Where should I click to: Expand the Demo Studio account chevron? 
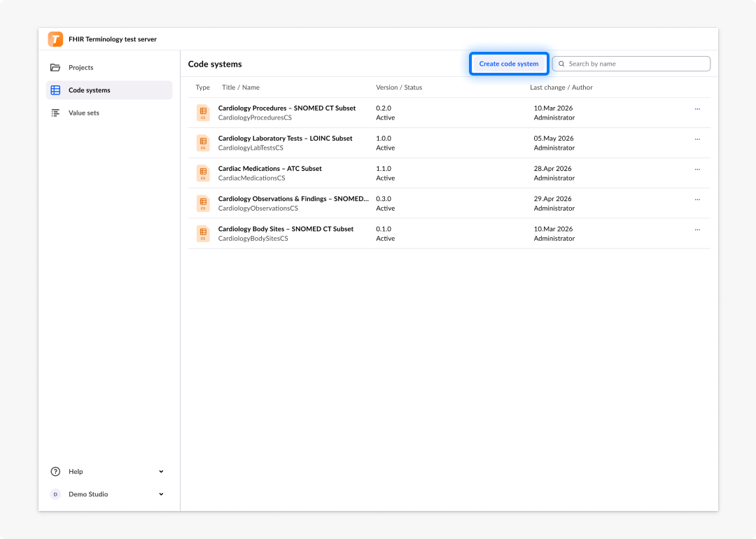coord(161,494)
